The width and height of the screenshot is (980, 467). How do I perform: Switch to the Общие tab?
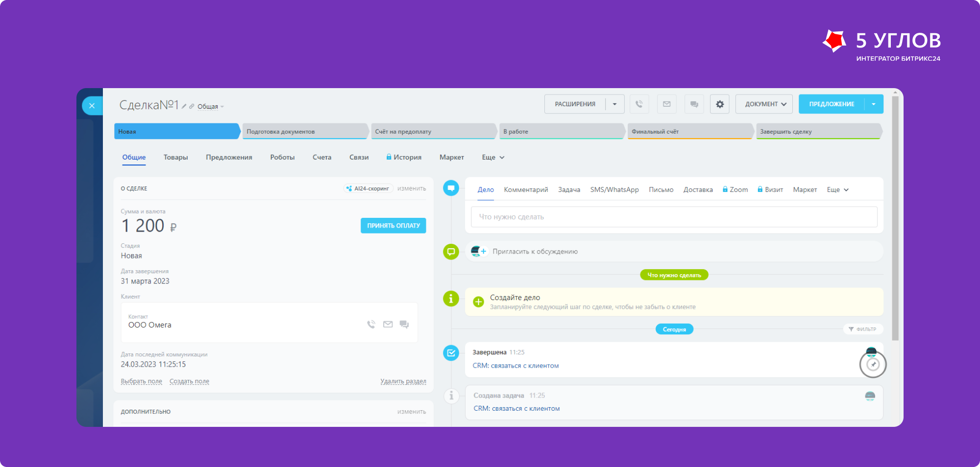point(134,157)
